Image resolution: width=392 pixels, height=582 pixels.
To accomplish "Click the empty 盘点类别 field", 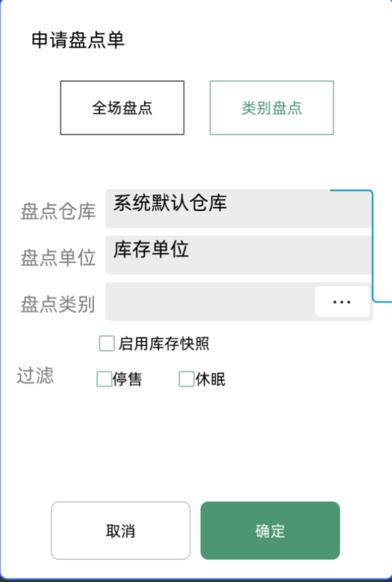I will point(210,301).
